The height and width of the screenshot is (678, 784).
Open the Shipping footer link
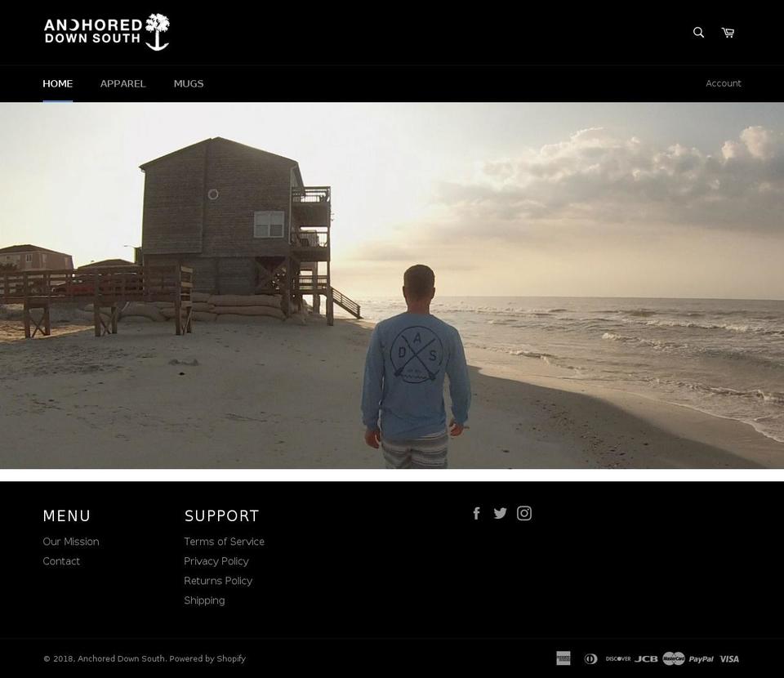[204, 600]
